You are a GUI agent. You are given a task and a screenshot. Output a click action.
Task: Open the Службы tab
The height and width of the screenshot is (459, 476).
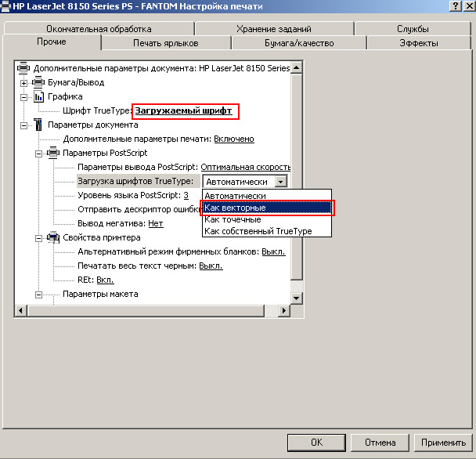click(413, 29)
